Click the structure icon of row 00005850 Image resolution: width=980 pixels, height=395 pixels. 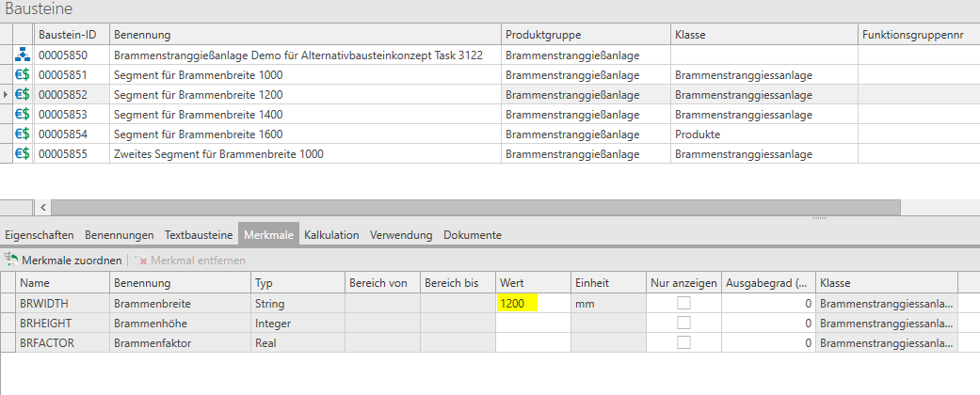24,55
